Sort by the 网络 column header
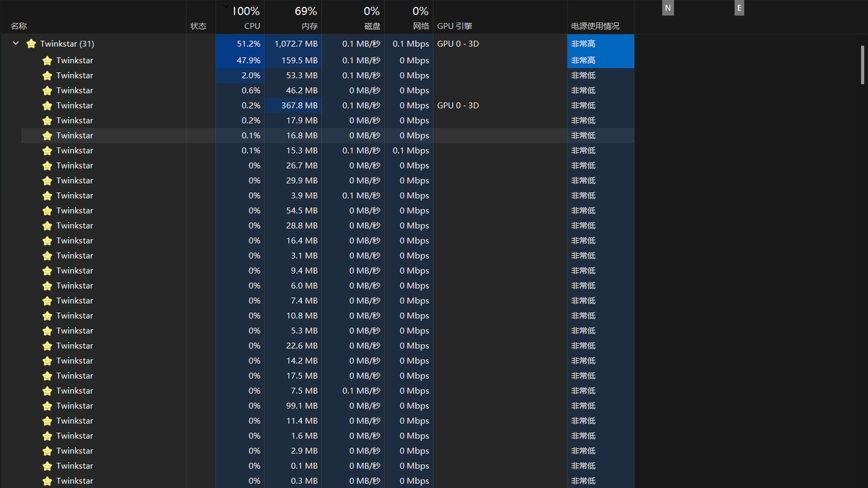This screenshot has height=488, width=868. (x=421, y=26)
